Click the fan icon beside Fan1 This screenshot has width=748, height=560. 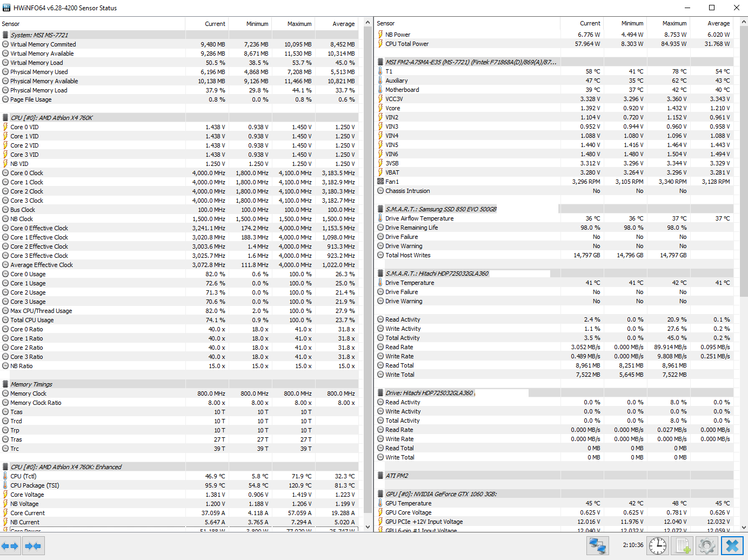point(380,182)
